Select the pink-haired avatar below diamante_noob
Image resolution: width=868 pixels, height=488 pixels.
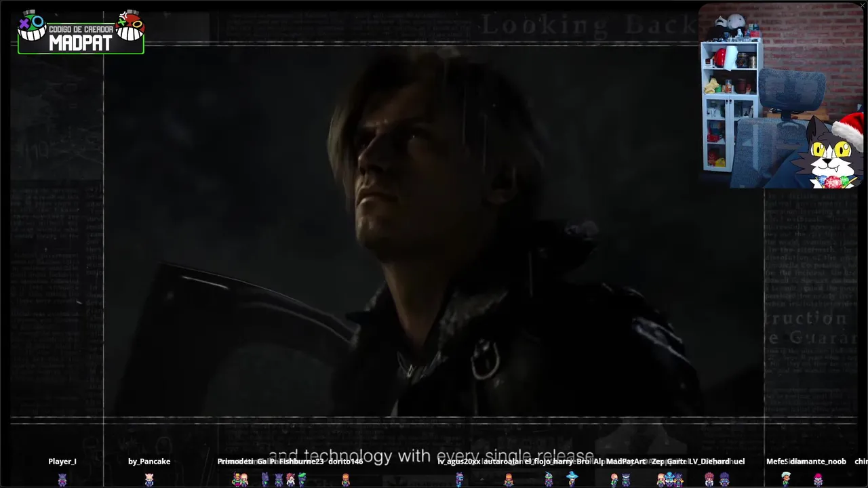818,479
